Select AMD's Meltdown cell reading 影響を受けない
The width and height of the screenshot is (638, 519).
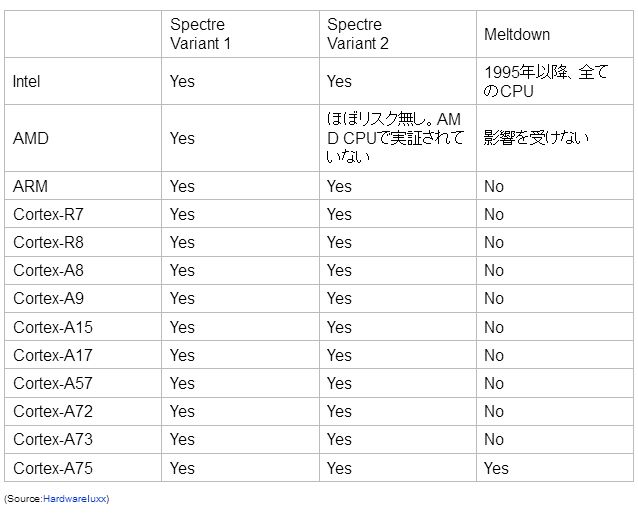click(536, 138)
